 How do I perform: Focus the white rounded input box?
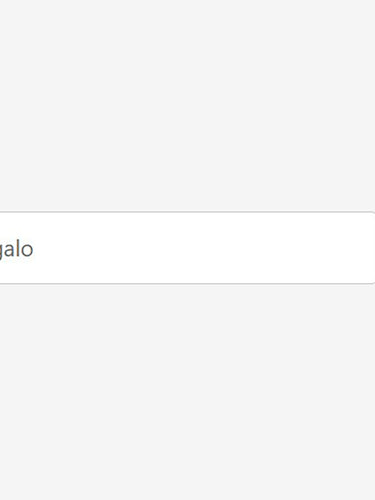tap(187, 248)
